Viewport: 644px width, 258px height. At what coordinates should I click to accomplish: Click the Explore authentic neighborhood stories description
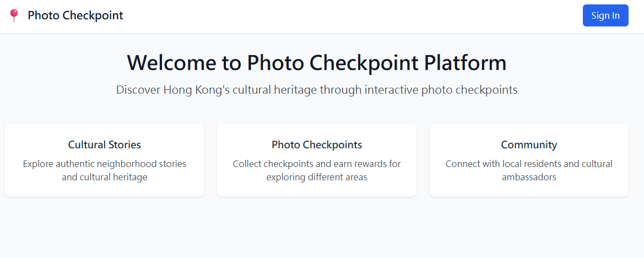point(104,170)
